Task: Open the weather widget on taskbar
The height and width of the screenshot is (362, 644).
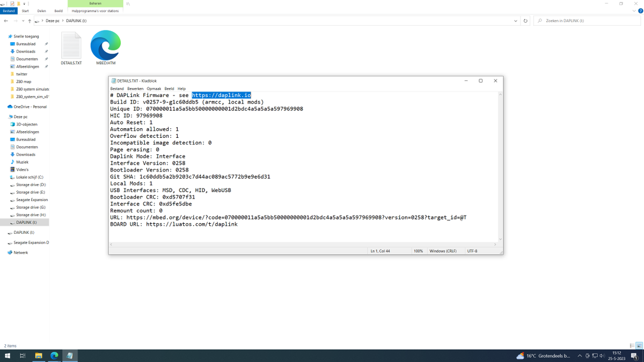Action: tap(543, 356)
